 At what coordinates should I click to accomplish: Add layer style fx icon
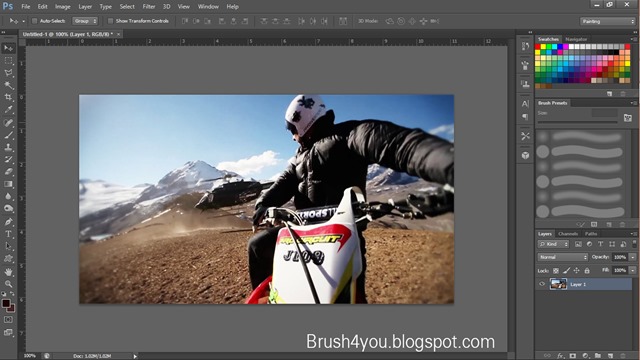point(560,356)
